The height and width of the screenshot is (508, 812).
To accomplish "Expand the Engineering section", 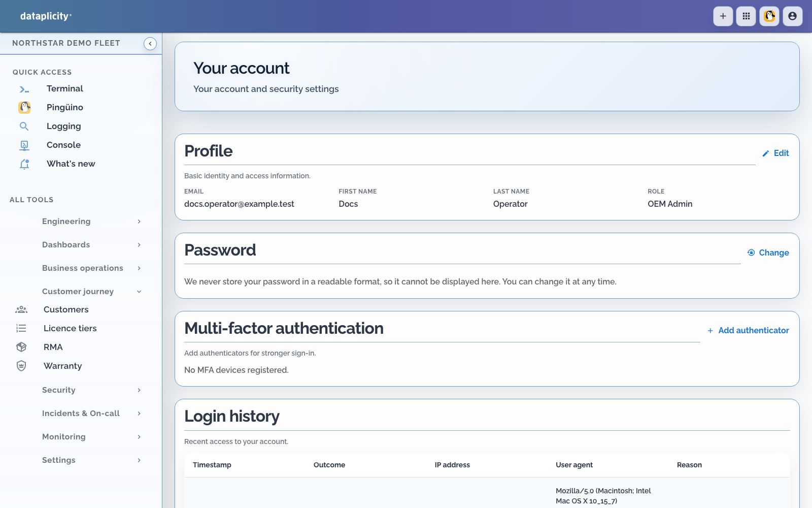I will [91, 221].
